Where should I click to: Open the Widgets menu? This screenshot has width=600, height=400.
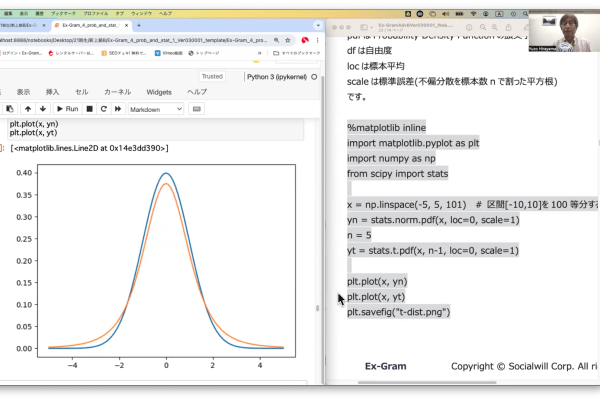tap(159, 91)
